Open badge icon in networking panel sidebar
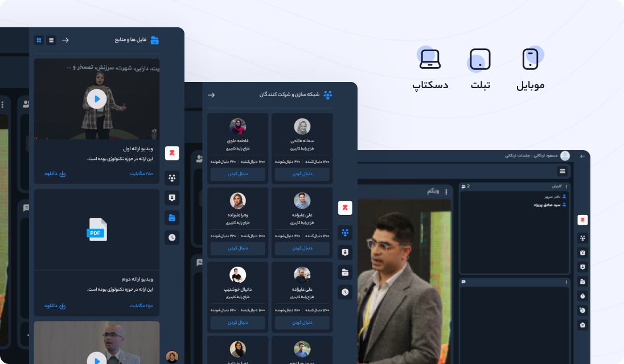 click(345, 253)
